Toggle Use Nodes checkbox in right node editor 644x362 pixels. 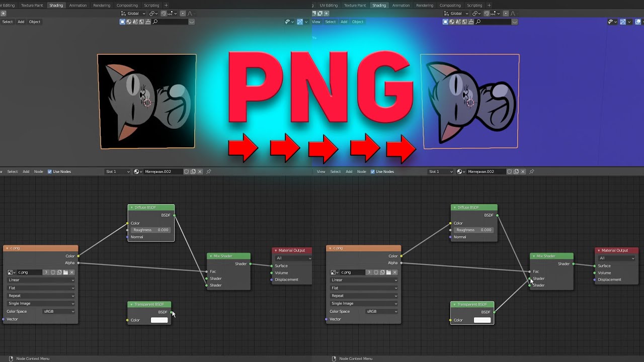click(x=373, y=171)
